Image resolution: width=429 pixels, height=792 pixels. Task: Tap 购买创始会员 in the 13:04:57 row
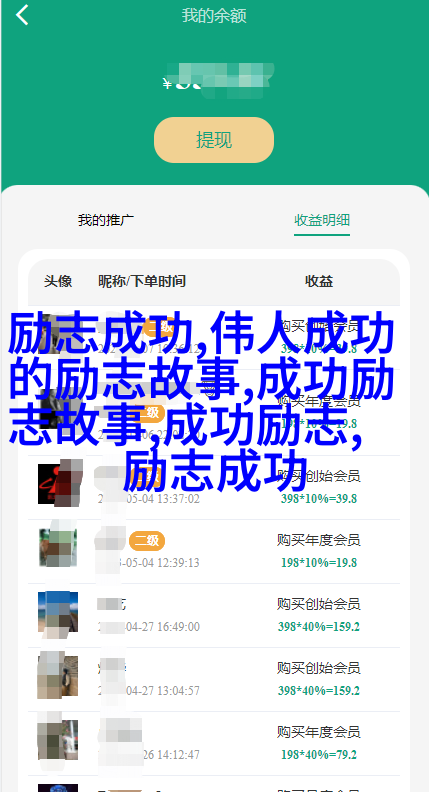[319, 668]
